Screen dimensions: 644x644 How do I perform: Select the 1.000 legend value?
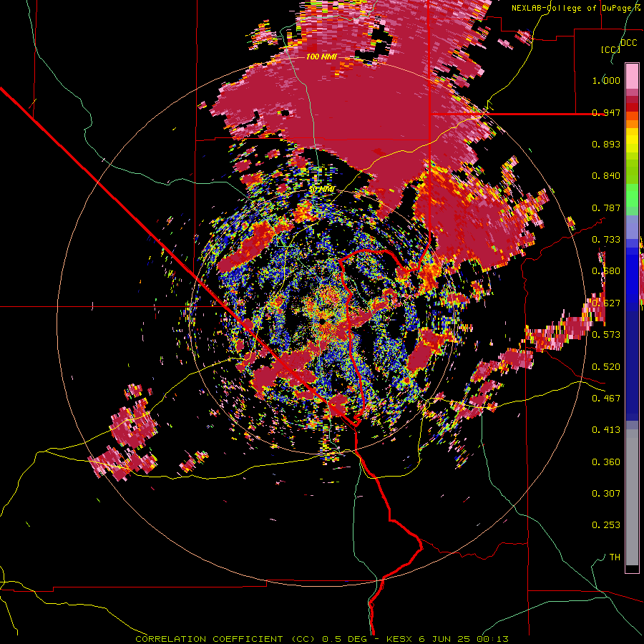606,80
